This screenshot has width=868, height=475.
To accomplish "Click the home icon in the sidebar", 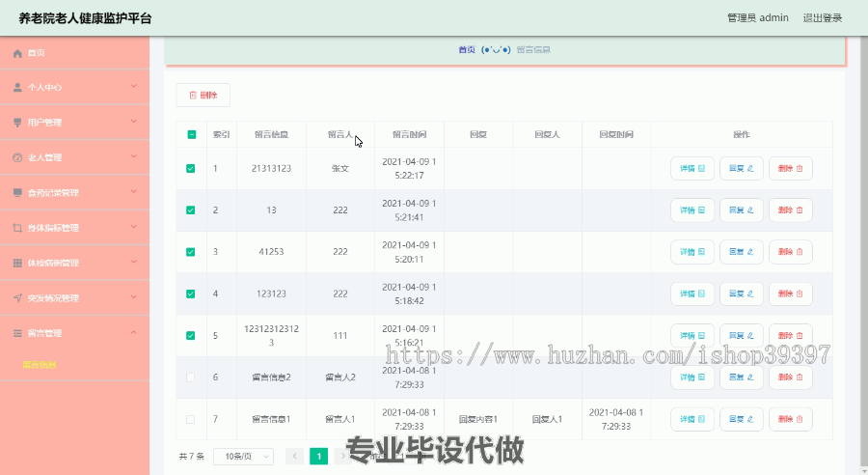I will 17,53.
